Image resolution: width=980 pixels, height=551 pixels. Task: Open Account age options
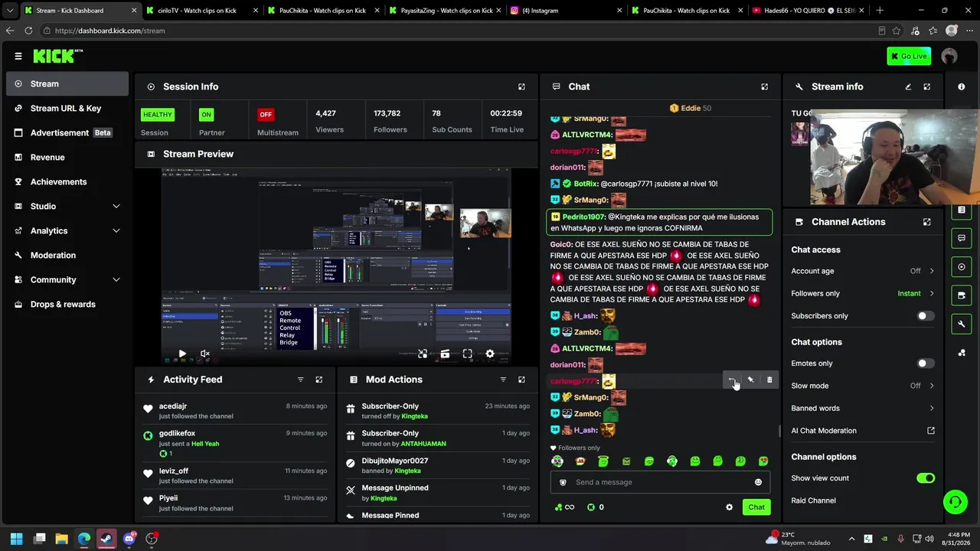pyautogui.click(x=863, y=271)
